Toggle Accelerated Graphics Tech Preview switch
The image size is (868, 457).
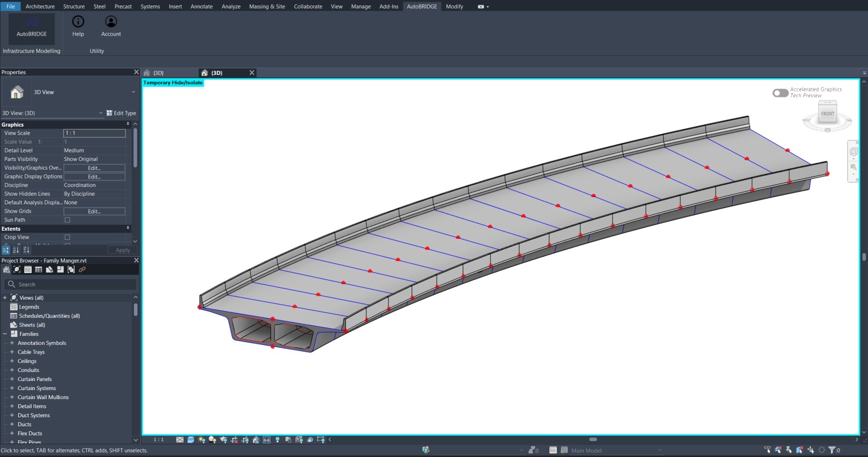coord(780,93)
